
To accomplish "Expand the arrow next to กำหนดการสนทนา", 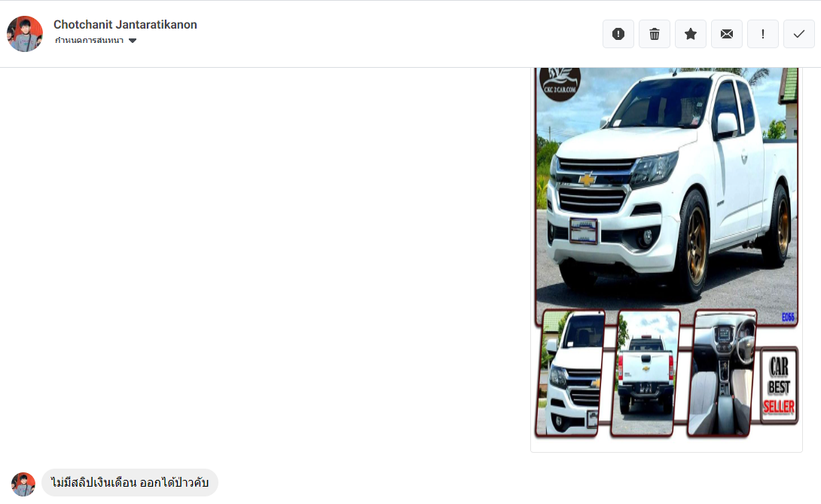I will coord(133,41).
